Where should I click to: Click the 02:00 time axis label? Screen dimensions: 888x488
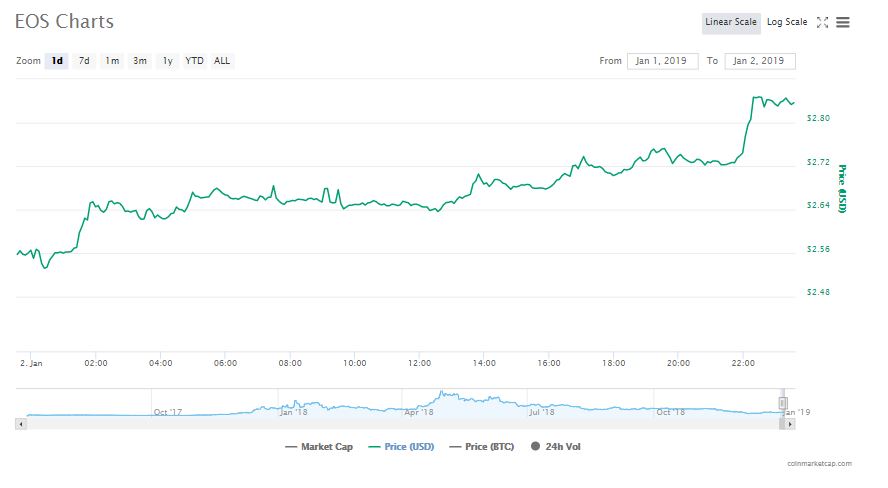tap(96, 363)
